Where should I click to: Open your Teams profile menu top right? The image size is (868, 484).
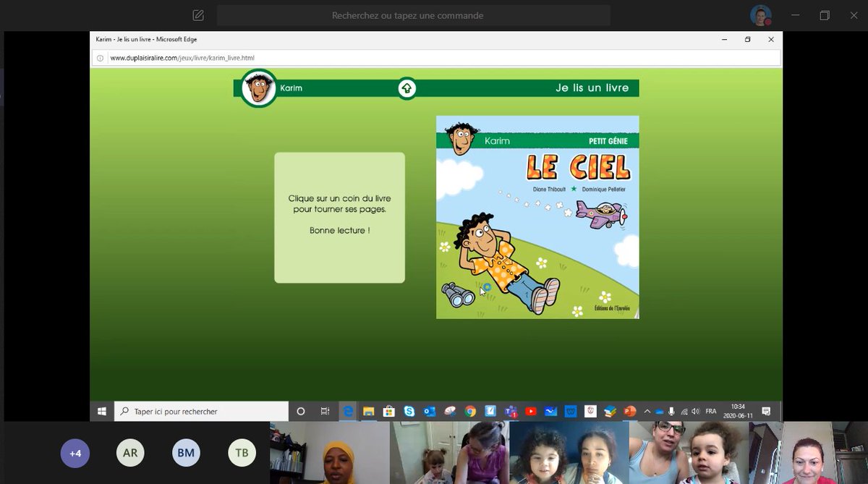coord(759,14)
